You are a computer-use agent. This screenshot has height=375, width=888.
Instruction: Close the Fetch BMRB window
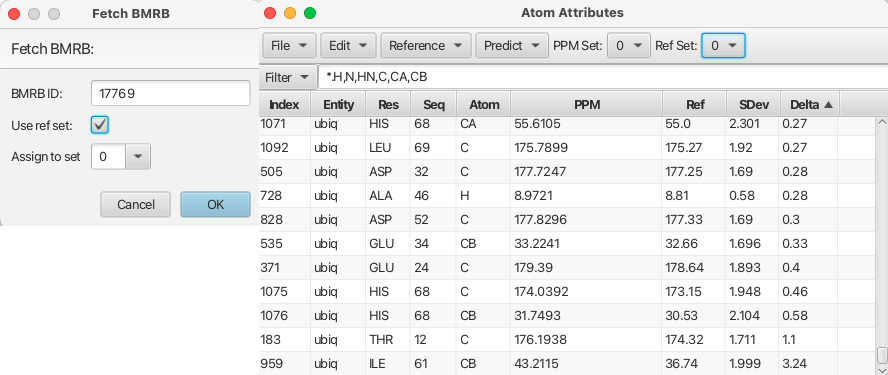pos(14,14)
